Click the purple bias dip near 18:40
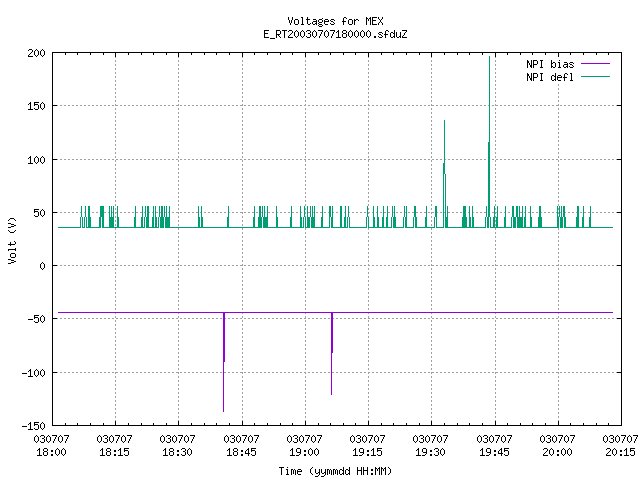Viewport: 640px width, 480px height. click(x=224, y=362)
